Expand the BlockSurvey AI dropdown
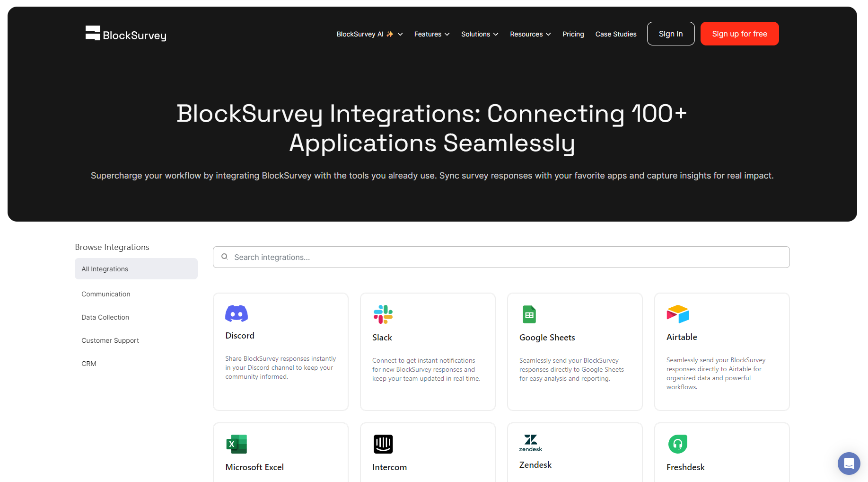Viewport: 868px width, 482px height. point(369,34)
